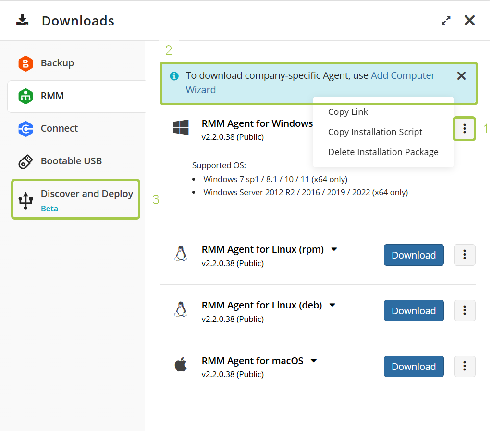The width and height of the screenshot is (504, 431).
Task: Download the RMM Agent for Linux rpm
Action: pyautogui.click(x=413, y=255)
